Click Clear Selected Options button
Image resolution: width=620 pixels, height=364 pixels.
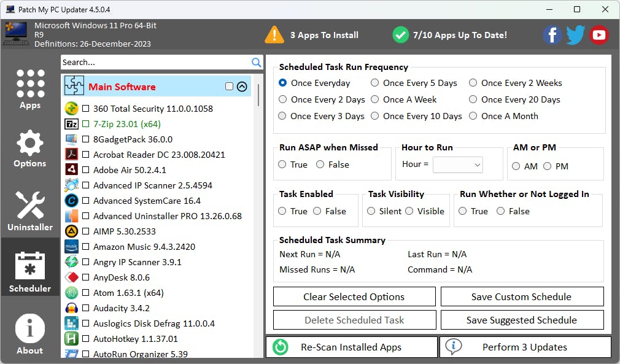click(354, 296)
